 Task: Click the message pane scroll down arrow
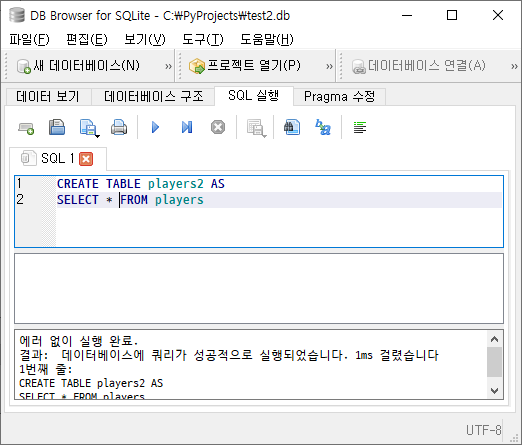(x=494, y=390)
